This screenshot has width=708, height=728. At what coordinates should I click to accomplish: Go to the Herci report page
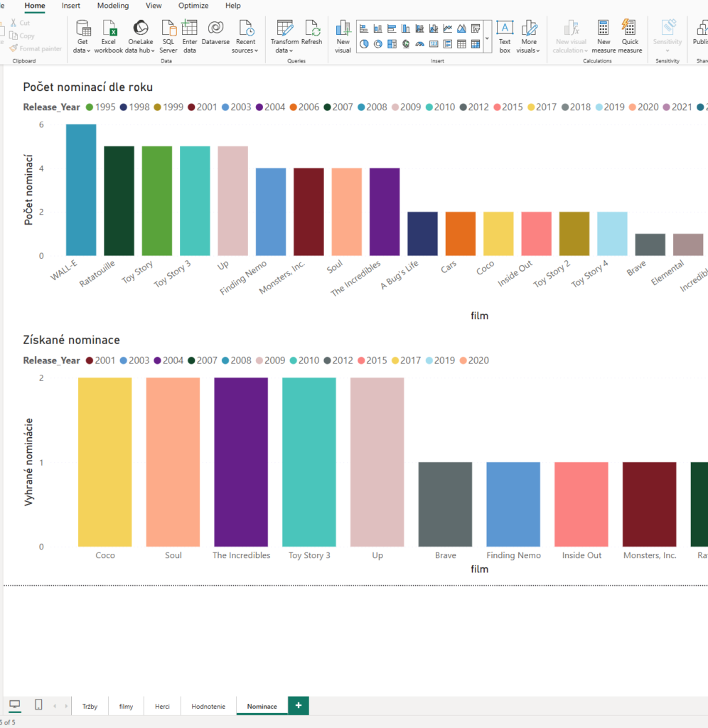coord(162,706)
